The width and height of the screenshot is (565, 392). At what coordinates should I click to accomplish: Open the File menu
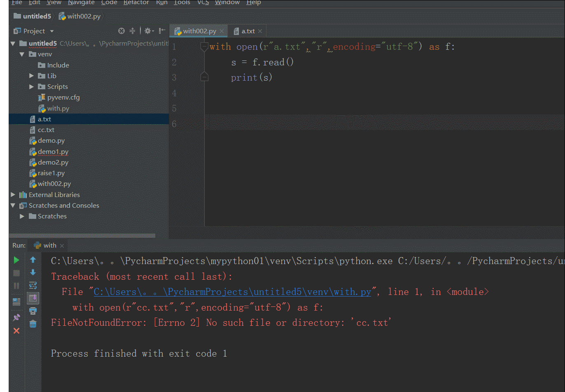coord(17,2)
